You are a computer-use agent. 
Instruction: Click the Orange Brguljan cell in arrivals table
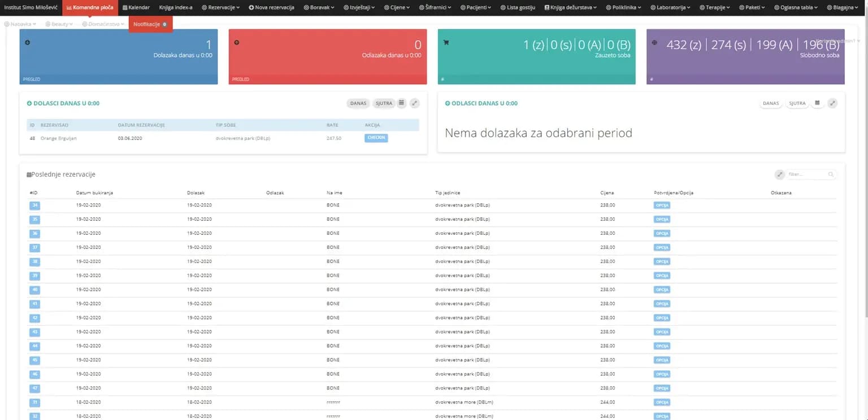click(x=59, y=138)
